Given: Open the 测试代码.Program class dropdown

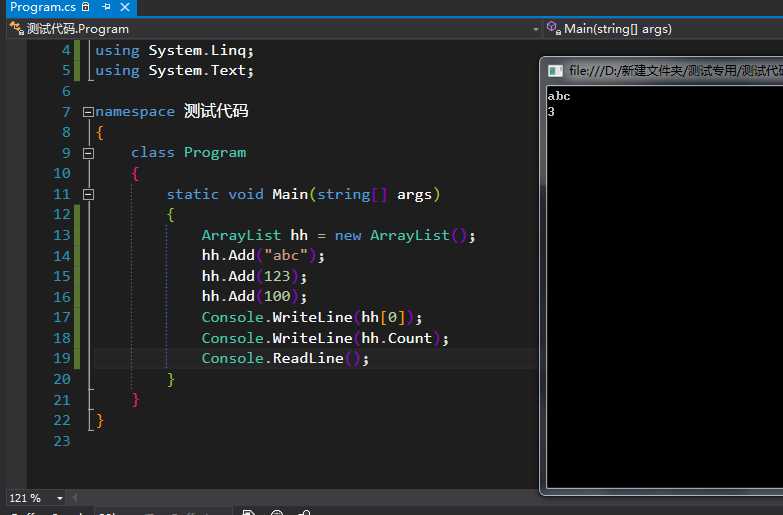Looking at the screenshot, I should (x=535, y=29).
